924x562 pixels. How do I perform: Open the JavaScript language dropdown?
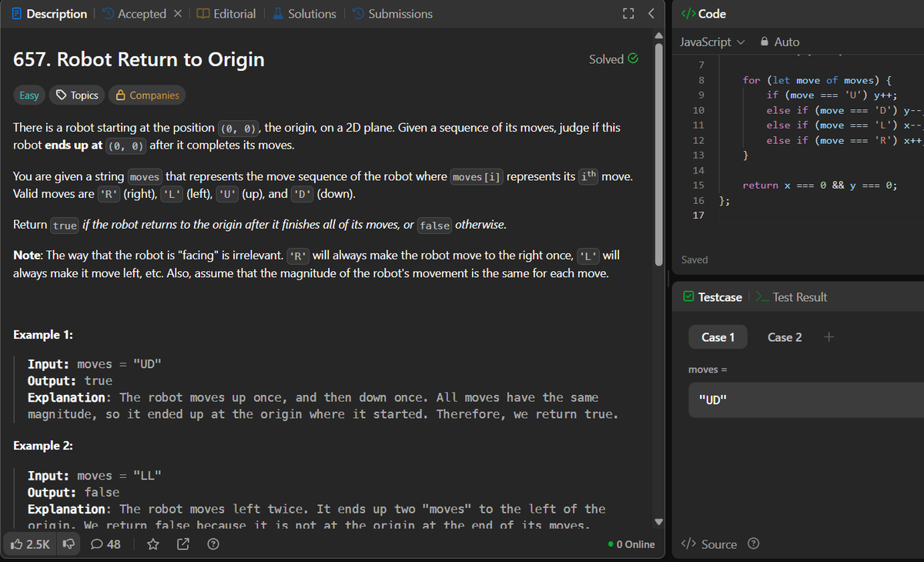click(x=713, y=42)
